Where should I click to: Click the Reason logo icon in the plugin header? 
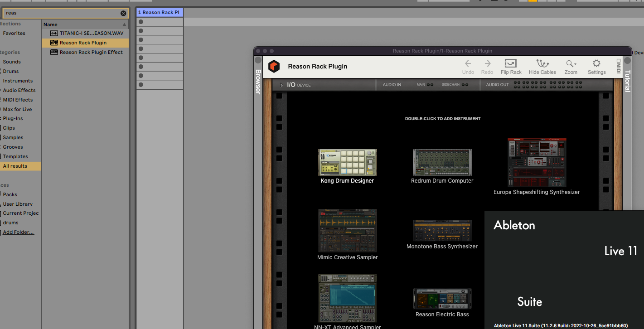(274, 67)
